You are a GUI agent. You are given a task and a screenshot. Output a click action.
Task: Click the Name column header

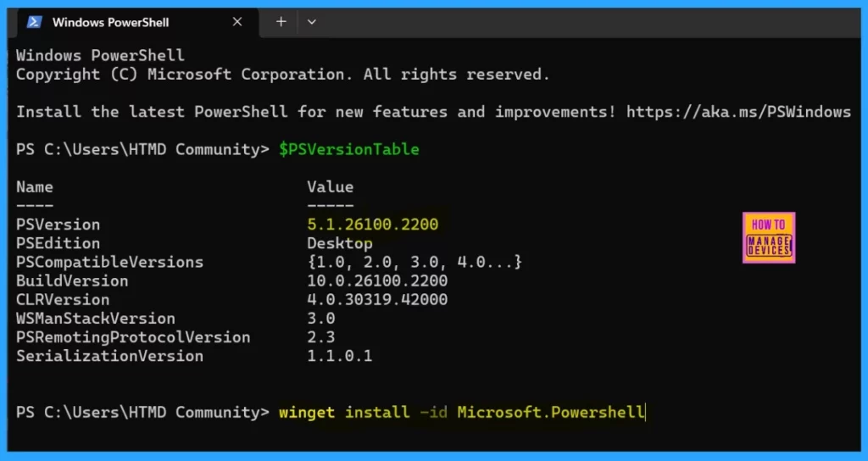pos(34,187)
